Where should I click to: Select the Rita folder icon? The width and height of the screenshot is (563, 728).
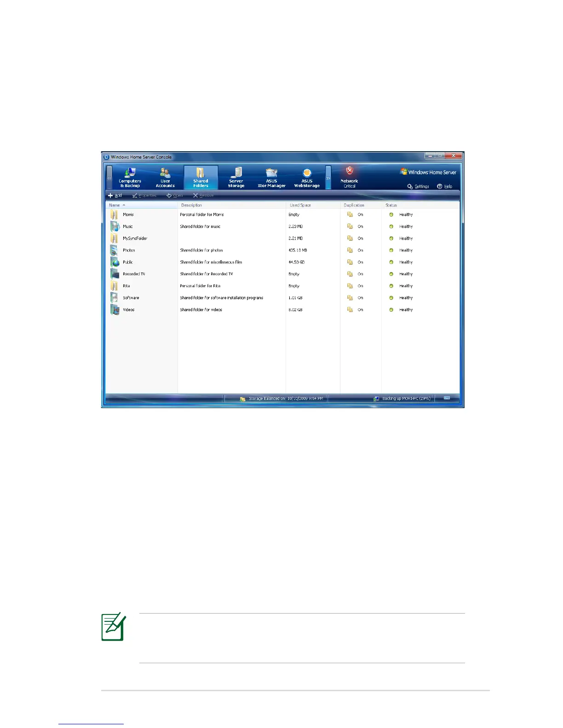114,286
